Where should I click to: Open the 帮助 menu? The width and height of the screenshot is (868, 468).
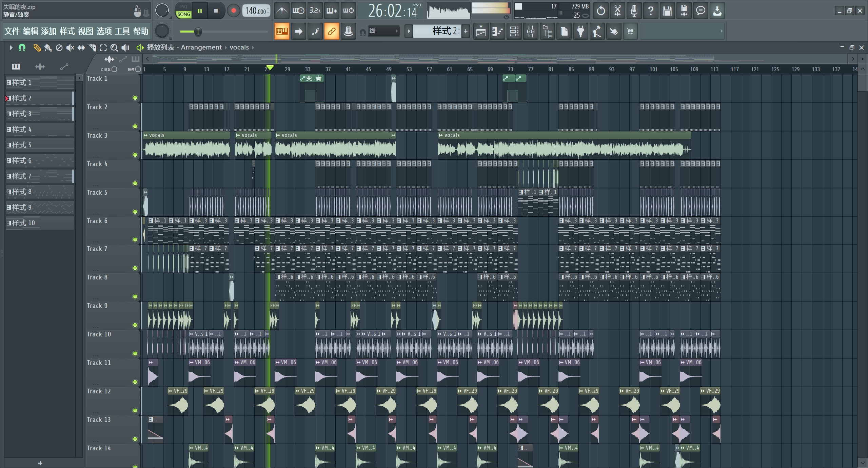point(141,32)
